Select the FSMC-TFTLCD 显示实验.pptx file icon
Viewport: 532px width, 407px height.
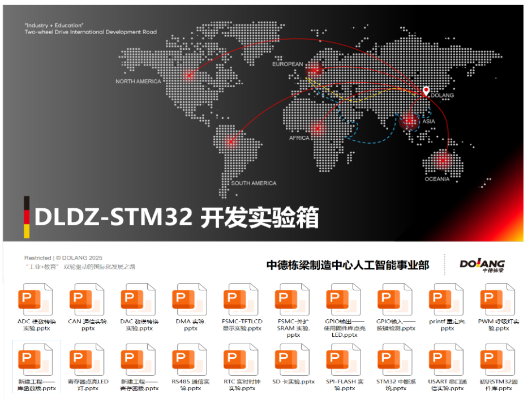click(241, 300)
